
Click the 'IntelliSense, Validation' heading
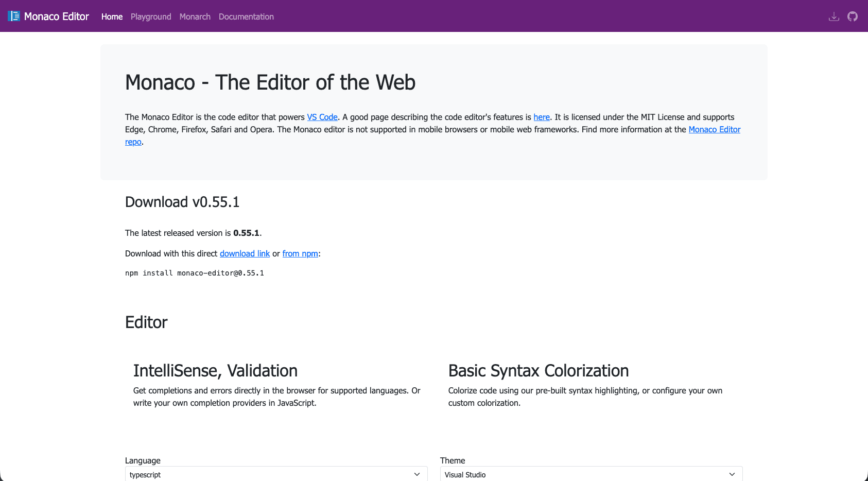point(215,371)
